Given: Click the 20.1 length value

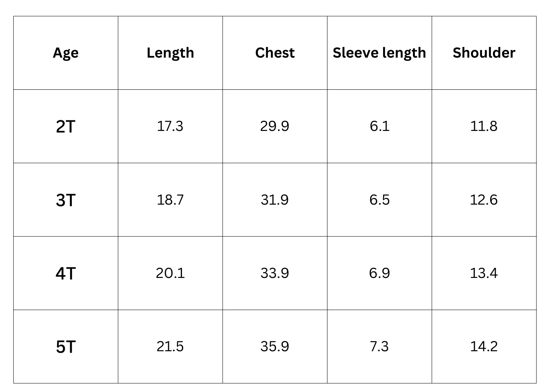Looking at the screenshot, I should click(170, 273).
